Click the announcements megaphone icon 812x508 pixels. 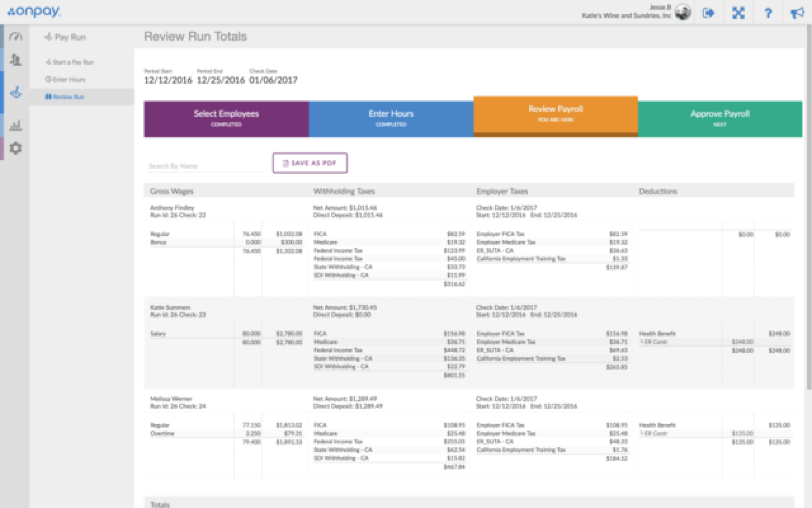click(798, 13)
